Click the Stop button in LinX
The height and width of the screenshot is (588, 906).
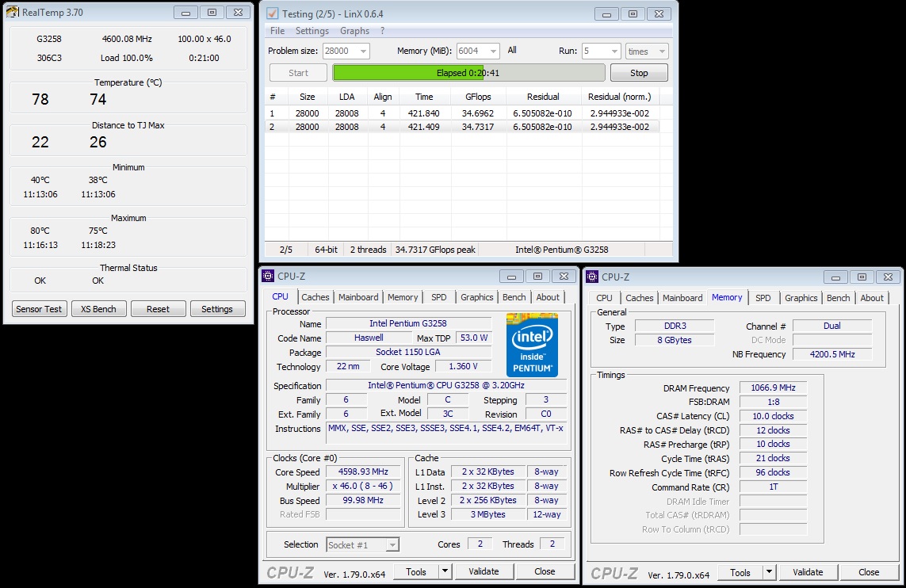coord(639,73)
